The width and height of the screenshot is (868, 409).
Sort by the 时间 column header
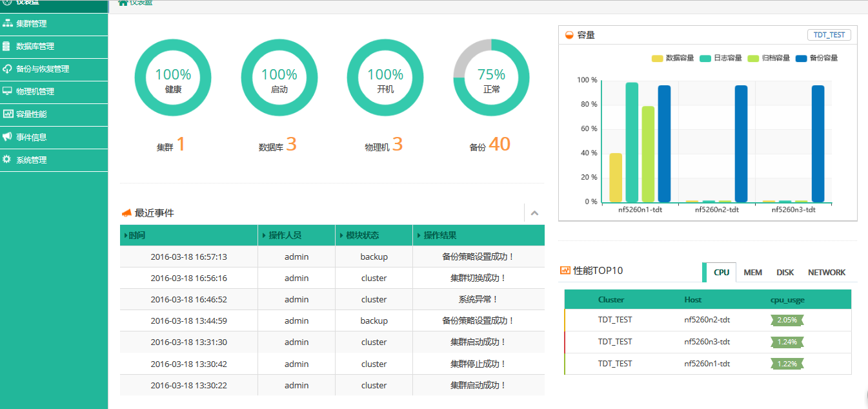click(188, 235)
